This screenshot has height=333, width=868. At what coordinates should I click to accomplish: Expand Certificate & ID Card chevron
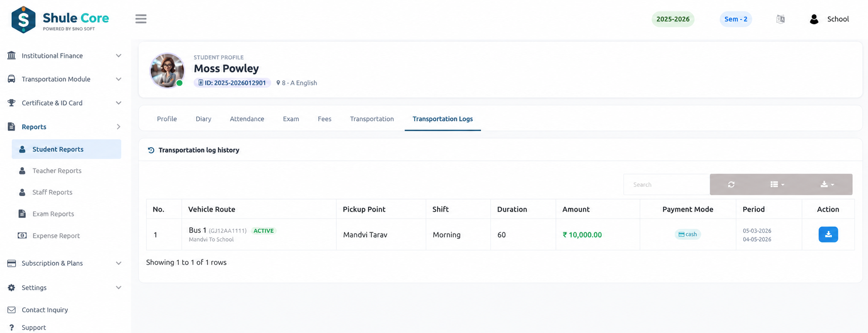(x=119, y=103)
